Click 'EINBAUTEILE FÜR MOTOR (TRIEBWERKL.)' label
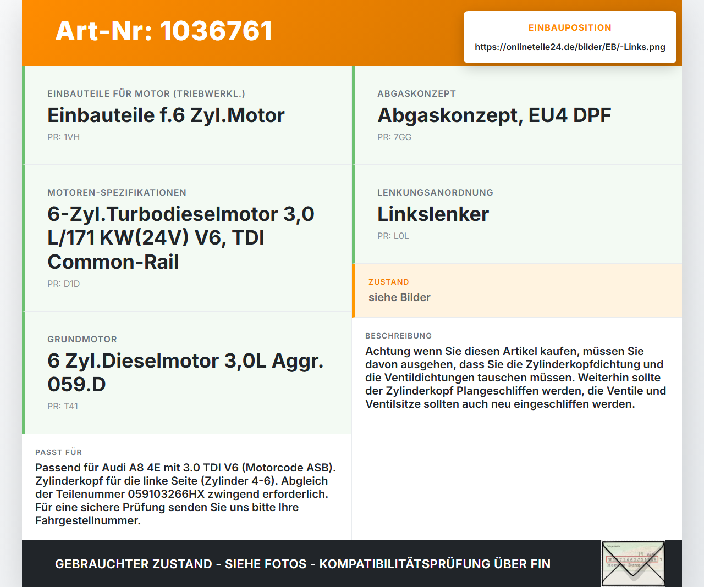This screenshot has height=588, width=704. [146, 93]
